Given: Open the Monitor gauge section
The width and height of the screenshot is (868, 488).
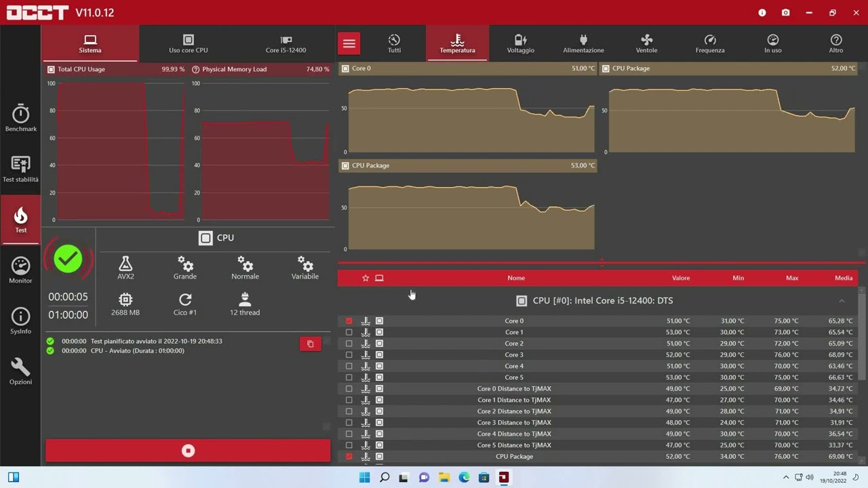Looking at the screenshot, I should coord(20,270).
